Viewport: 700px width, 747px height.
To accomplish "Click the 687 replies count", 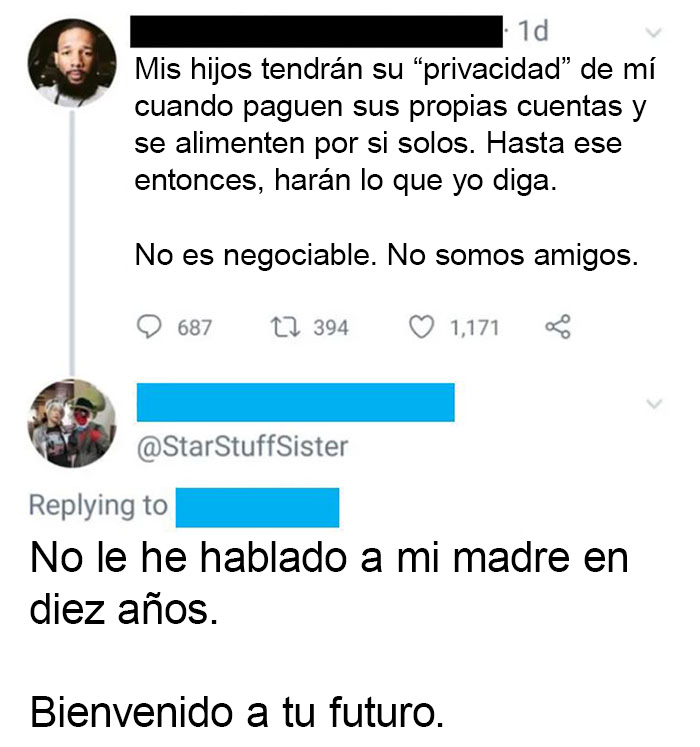I will (194, 327).
